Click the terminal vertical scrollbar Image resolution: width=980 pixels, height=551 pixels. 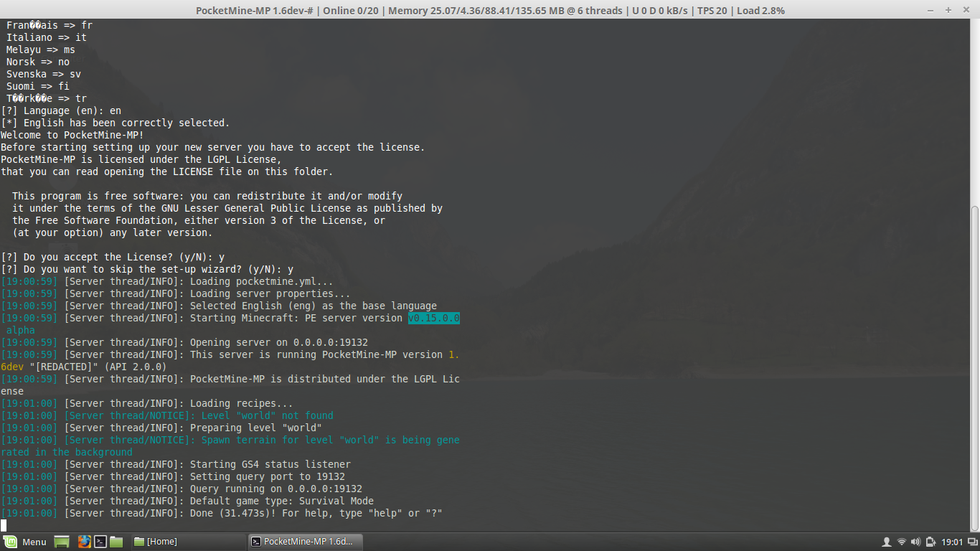pyautogui.click(x=975, y=367)
